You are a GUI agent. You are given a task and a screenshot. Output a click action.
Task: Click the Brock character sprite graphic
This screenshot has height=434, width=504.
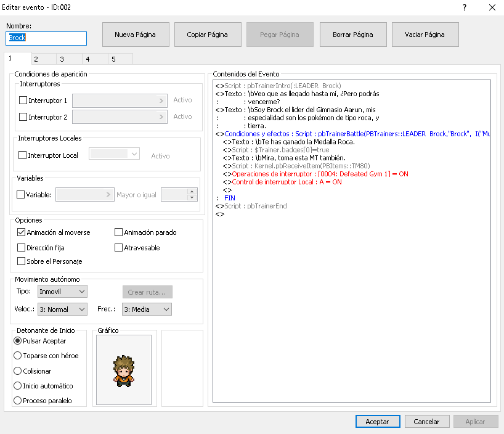[123, 370]
